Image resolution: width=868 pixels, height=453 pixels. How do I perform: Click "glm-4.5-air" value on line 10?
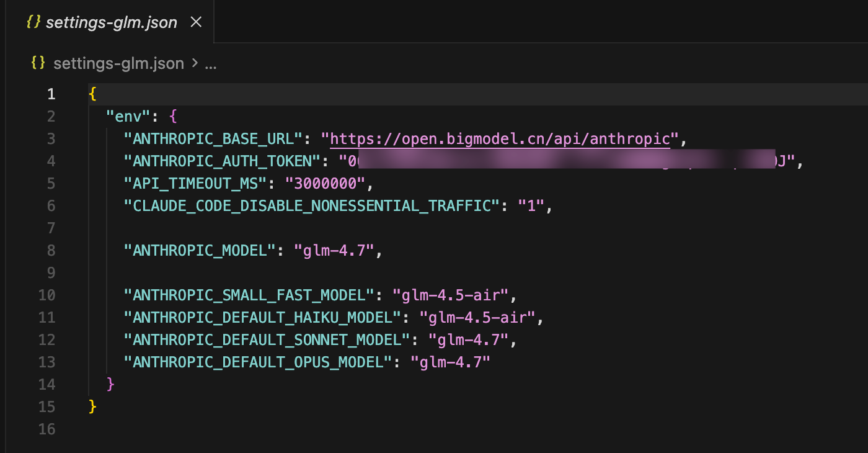click(x=451, y=295)
